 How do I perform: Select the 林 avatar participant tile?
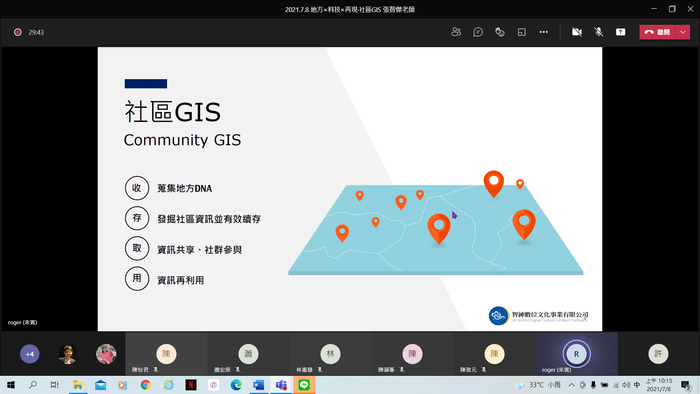330,354
